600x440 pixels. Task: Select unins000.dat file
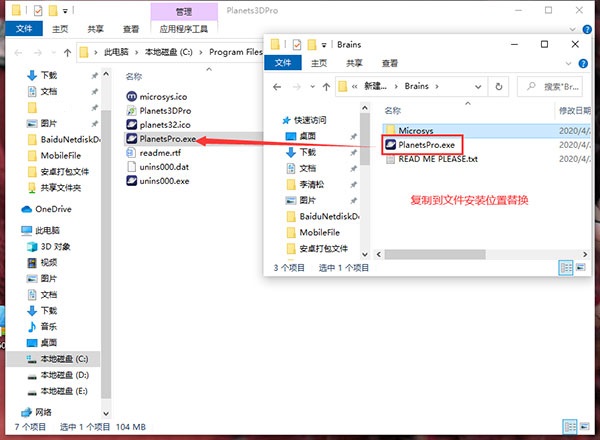click(158, 167)
